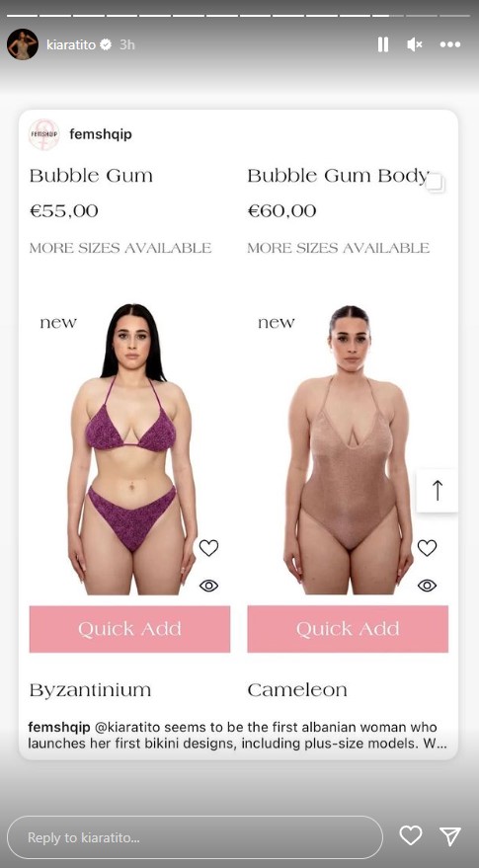The image size is (479, 868).
Task: Click the kiaratito username
Action: tap(71, 44)
